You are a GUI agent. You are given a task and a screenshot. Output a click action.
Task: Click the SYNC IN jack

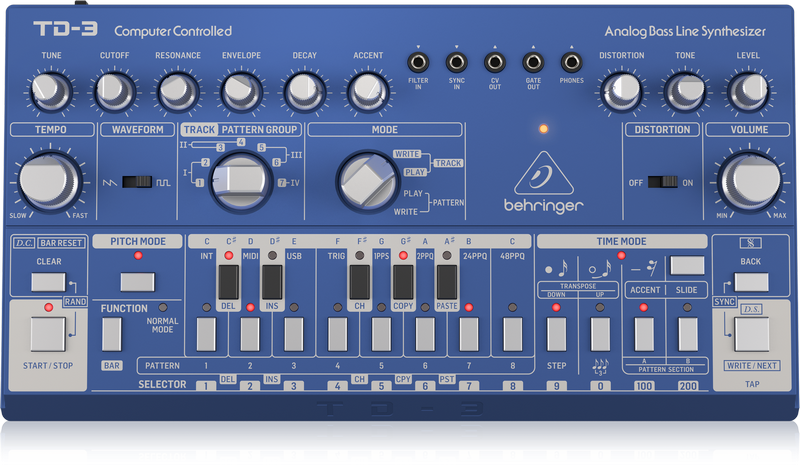pyautogui.click(x=456, y=63)
